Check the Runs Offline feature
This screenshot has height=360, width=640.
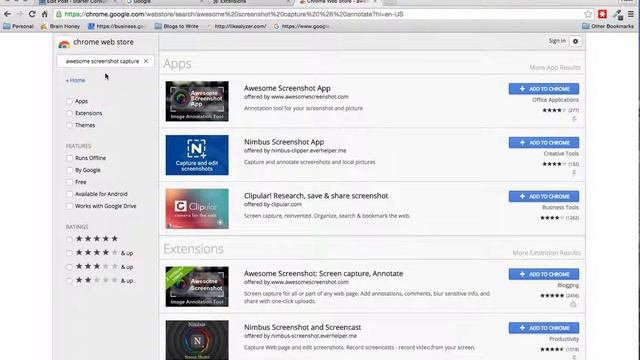[x=69, y=158]
